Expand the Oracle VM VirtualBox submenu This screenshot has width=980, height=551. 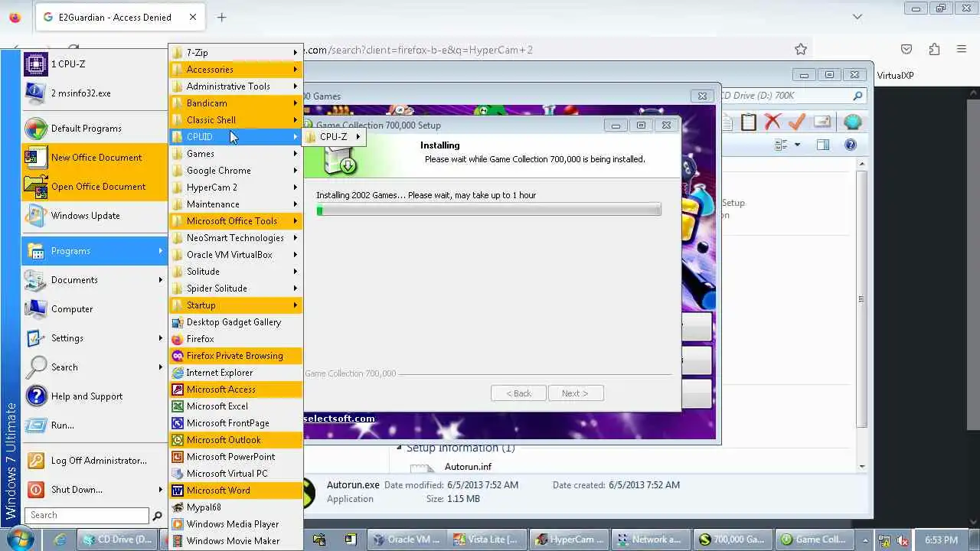(236, 255)
